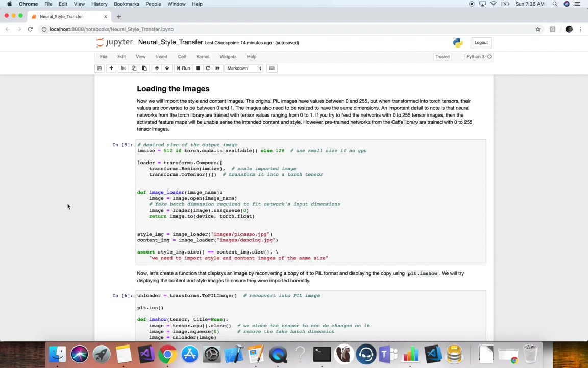Click the 'plt.imshow' inline code text

tap(422, 274)
